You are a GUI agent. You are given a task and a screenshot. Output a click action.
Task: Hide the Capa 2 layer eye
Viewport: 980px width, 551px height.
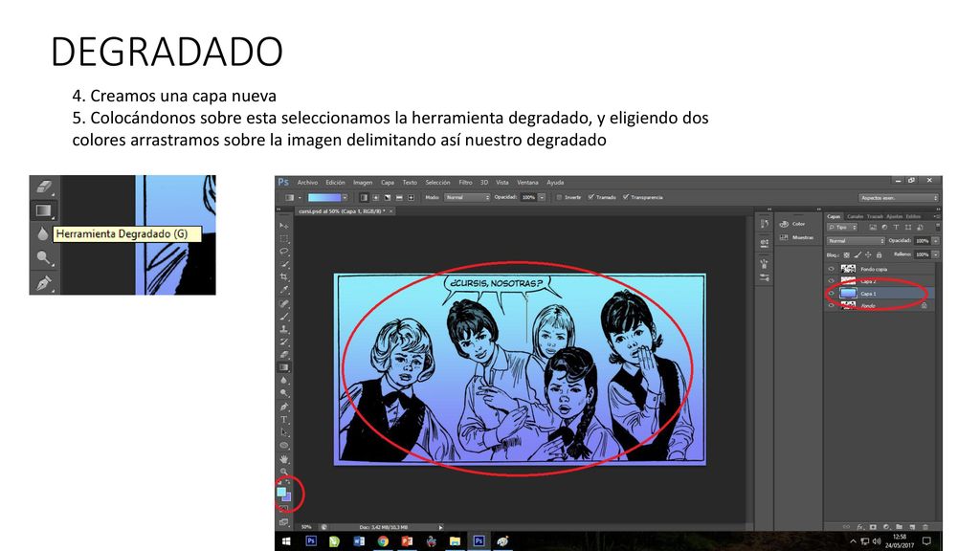click(x=832, y=281)
